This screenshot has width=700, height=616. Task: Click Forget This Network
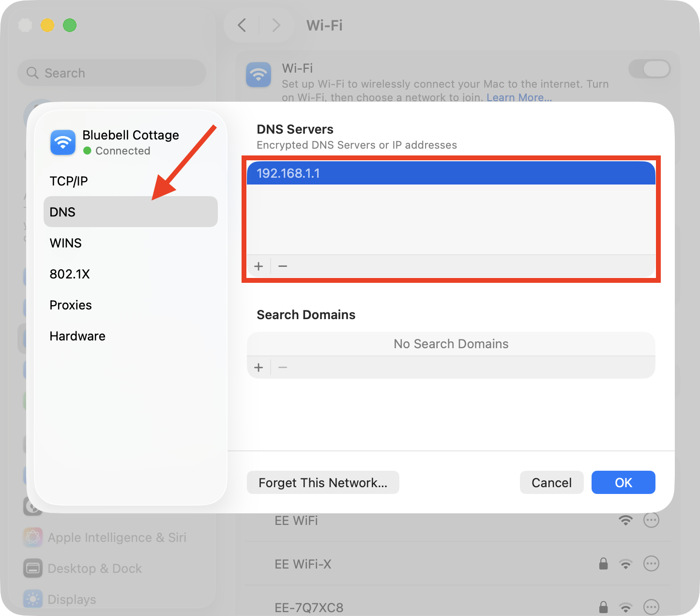[323, 482]
